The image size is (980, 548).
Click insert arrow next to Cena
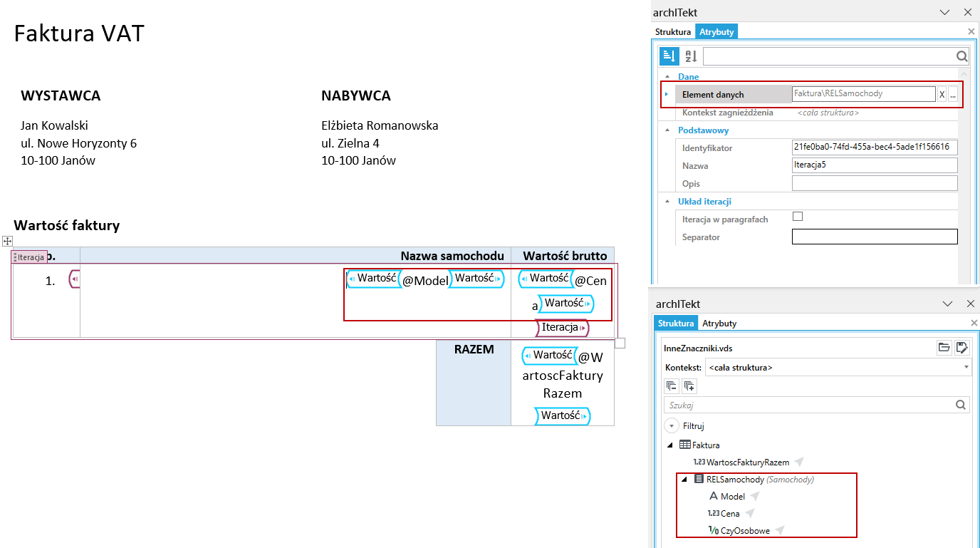pyautogui.click(x=749, y=513)
